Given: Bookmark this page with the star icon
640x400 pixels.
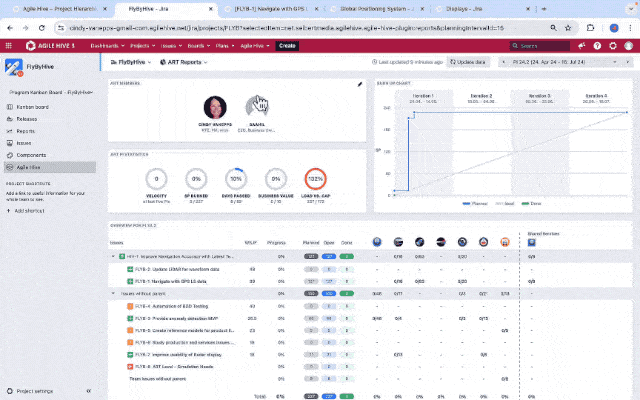Looking at the screenshot, I should point(568,28).
